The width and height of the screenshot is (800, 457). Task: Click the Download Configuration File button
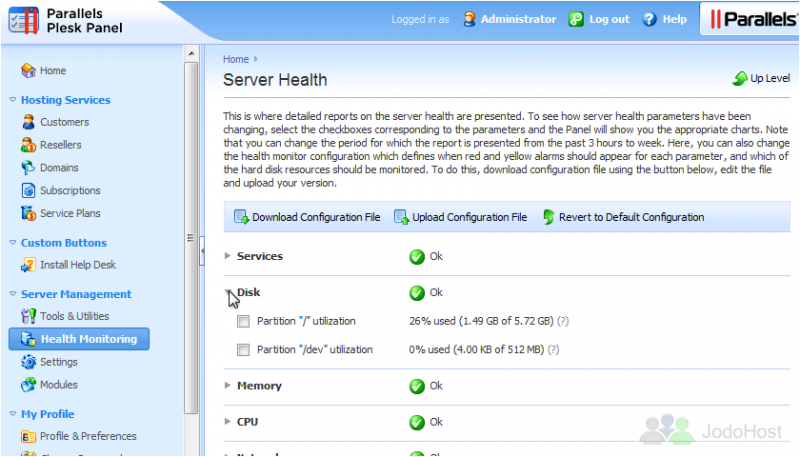[x=307, y=217]
